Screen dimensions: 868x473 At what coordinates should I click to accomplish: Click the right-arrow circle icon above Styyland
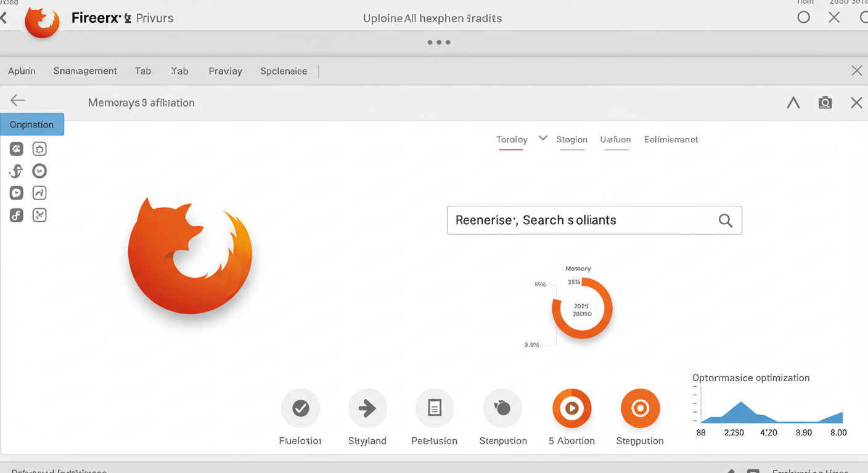tap(367, 408)
